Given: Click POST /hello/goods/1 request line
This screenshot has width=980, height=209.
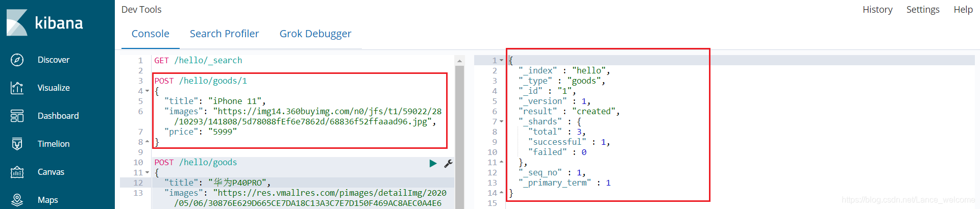Looking at the screenshot, I should pyautogui.click(x=201, y=81).
